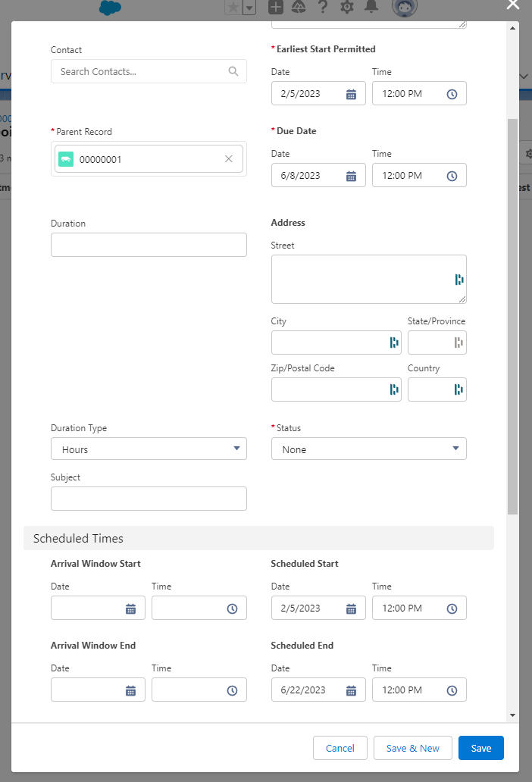Open calendar picker for Scheduled End date

[351, 690]
